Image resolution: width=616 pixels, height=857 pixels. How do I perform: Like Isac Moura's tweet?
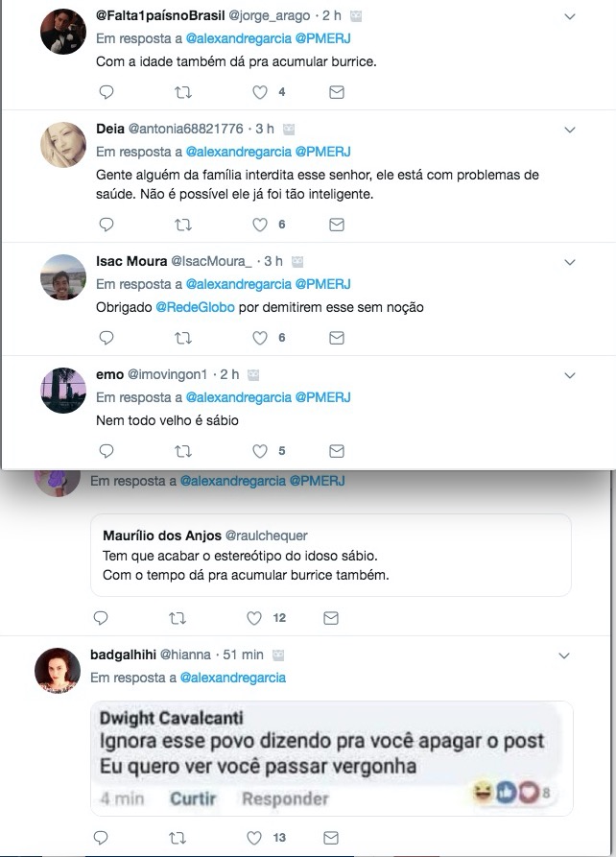pos(259,338)
